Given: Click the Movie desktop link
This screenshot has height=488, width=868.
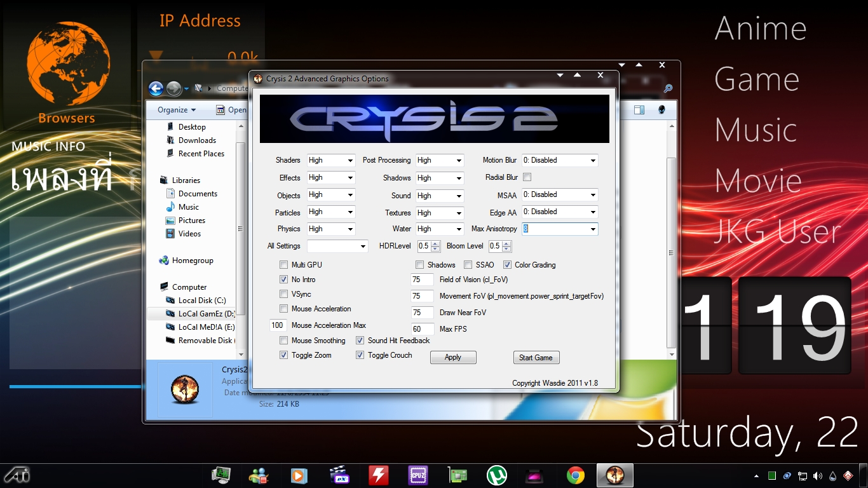Looking at the screenshot, I should [x=758, y=181].
